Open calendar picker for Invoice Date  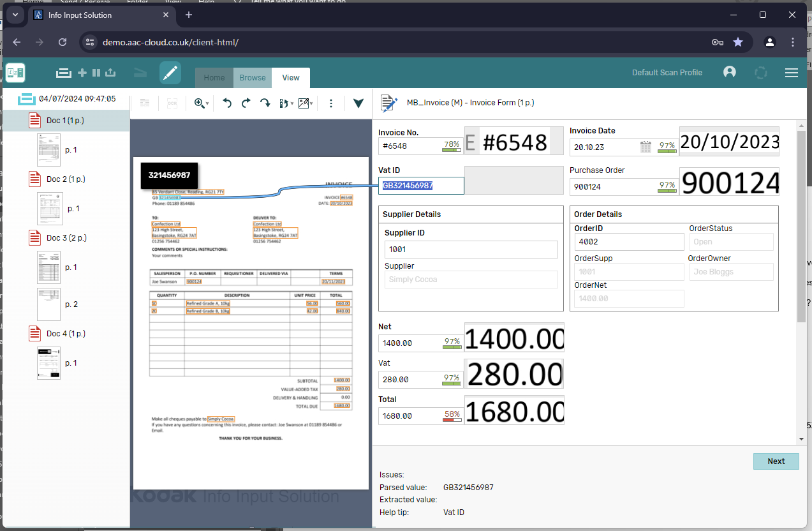[646, 147]
